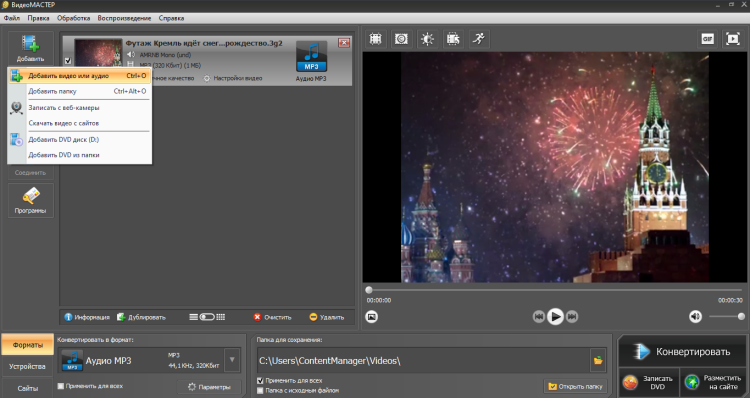The height and width of the screenshot is (398, 750).
Task: Click the Соединить sidebar button
Action: 30,173
